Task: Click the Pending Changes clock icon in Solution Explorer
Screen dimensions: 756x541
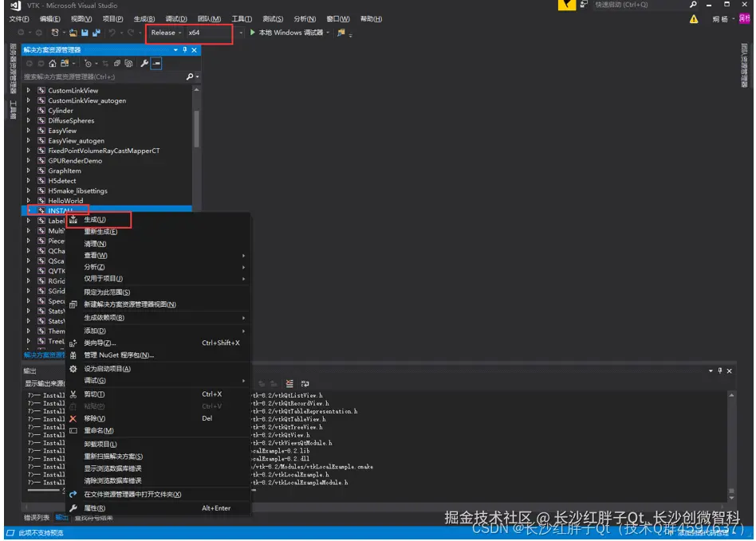Action: click(88, 63)
